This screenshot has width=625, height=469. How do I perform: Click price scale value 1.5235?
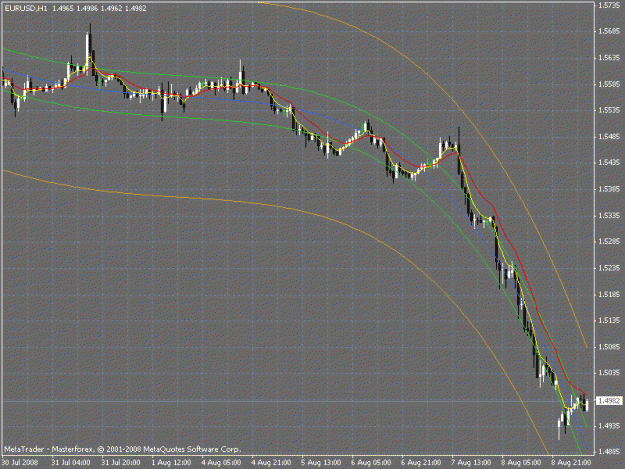(609, 268)
